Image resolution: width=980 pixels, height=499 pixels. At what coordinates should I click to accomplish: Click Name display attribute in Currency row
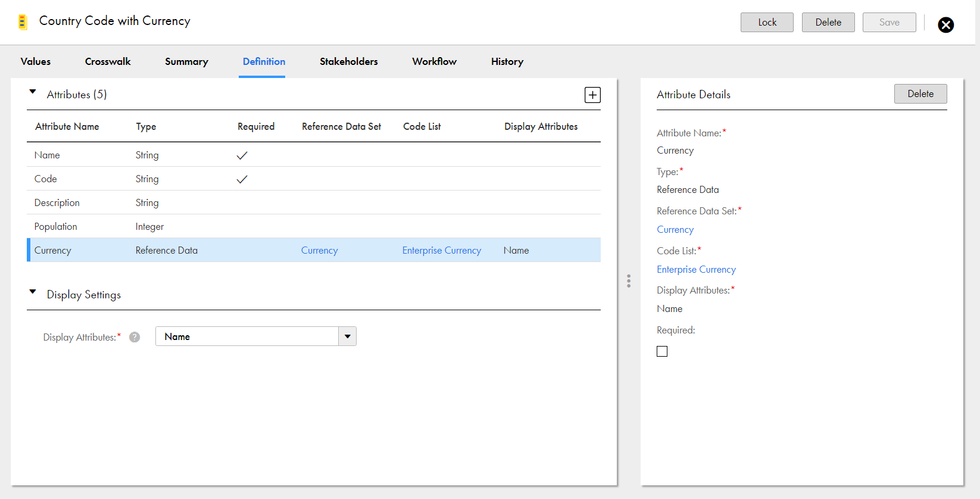[516, 250]
